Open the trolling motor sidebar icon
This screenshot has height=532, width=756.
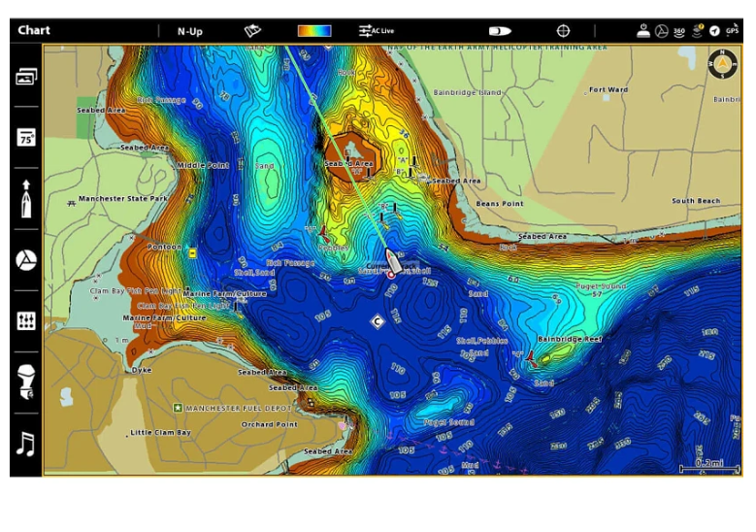(26, 382)
